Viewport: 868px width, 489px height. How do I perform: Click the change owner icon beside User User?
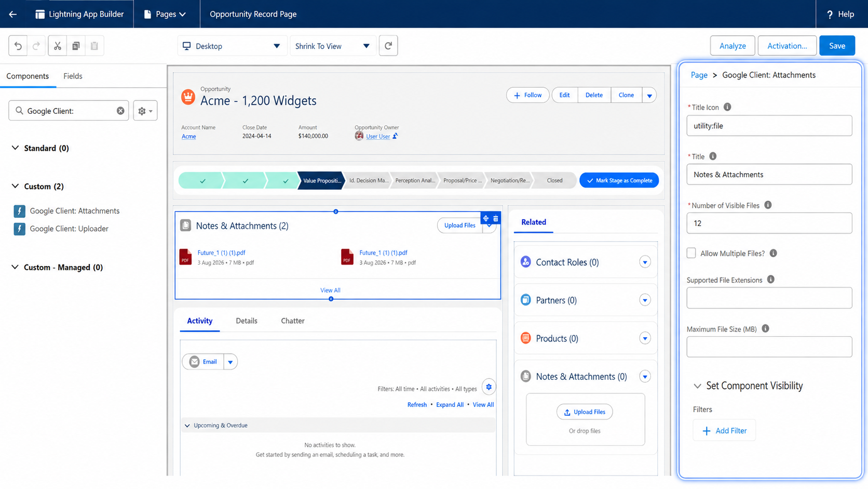point(395,136)
